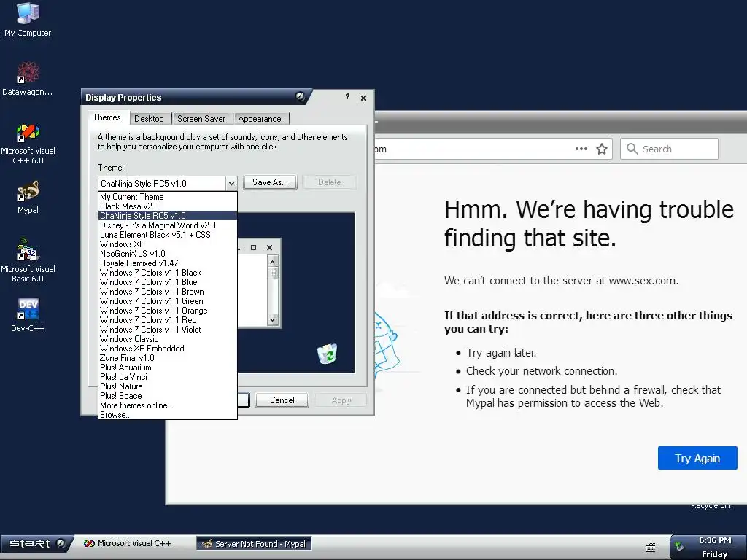Choose My Current Theme from list
Image resolution: width=747 pixels, height=560 pixels.
[168, 197]
